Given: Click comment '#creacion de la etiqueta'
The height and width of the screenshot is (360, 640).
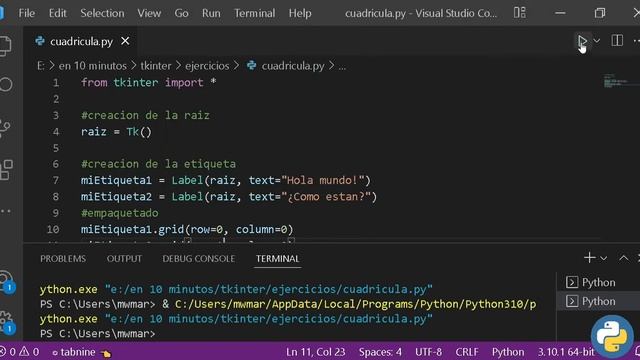Looking at the screenshot, I should pyautogui.click(x=158, y=164).
